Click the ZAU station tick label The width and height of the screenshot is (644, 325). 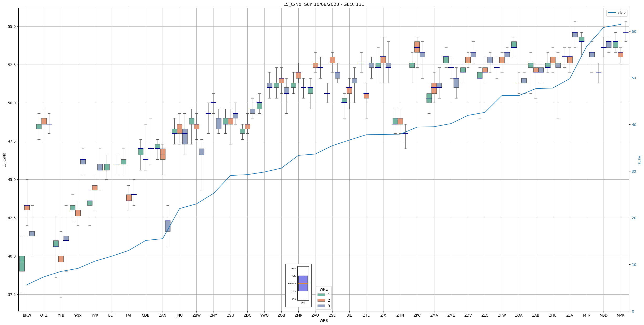315,315
